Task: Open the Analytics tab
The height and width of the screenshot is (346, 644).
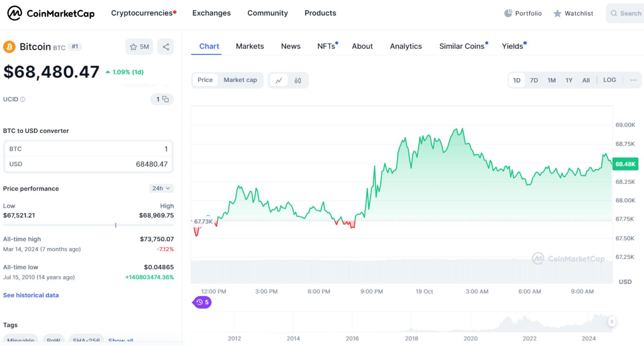Action: pyautogui.click(x=406, y=46)
